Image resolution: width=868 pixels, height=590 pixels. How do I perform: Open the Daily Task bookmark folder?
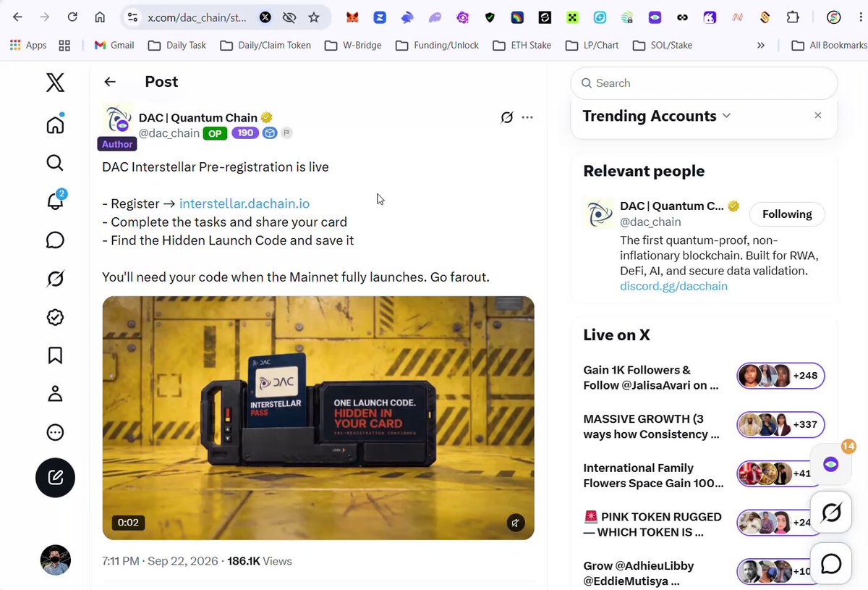click(177, 45)
